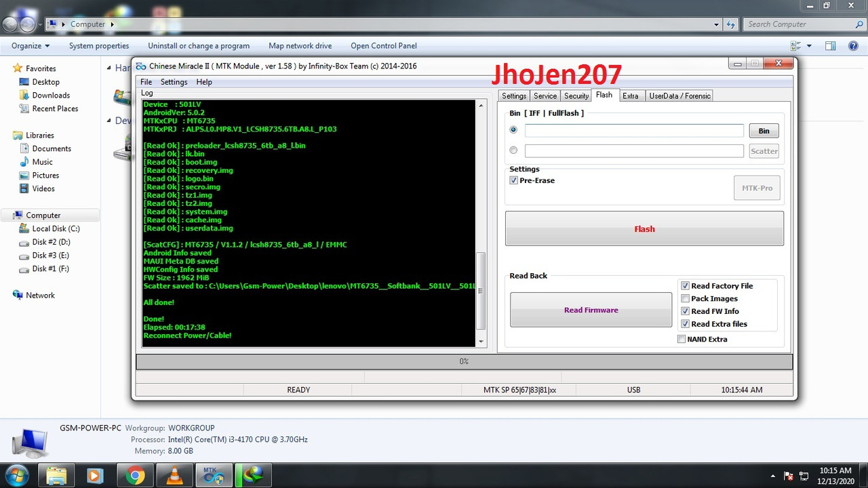Click Map network drive in Explorer

(300, 45)
